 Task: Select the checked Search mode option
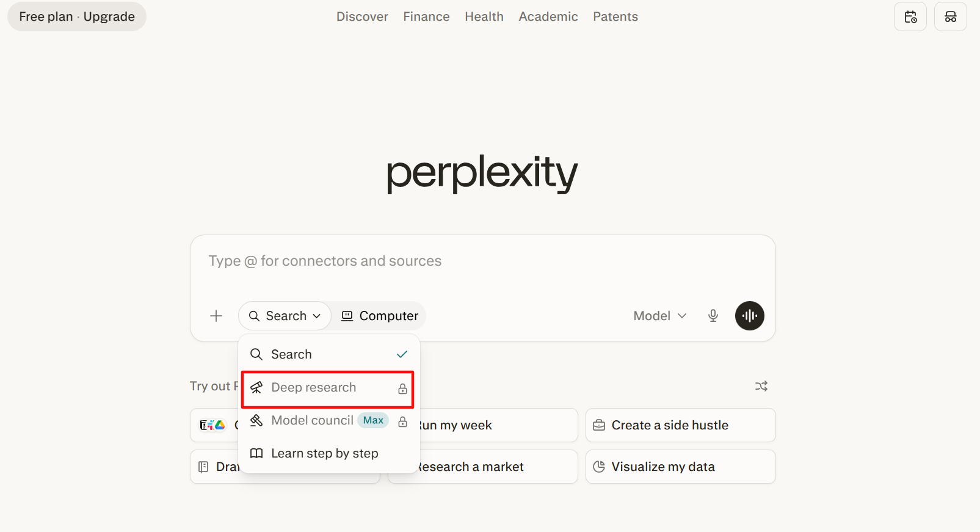pyautogui.click(x=329, y=354)
